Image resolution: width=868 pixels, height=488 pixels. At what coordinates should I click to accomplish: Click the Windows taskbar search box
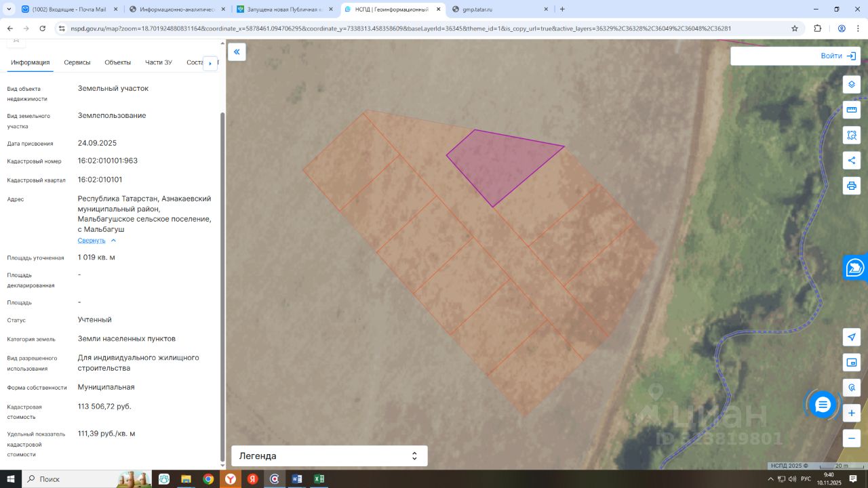(86, 479)
